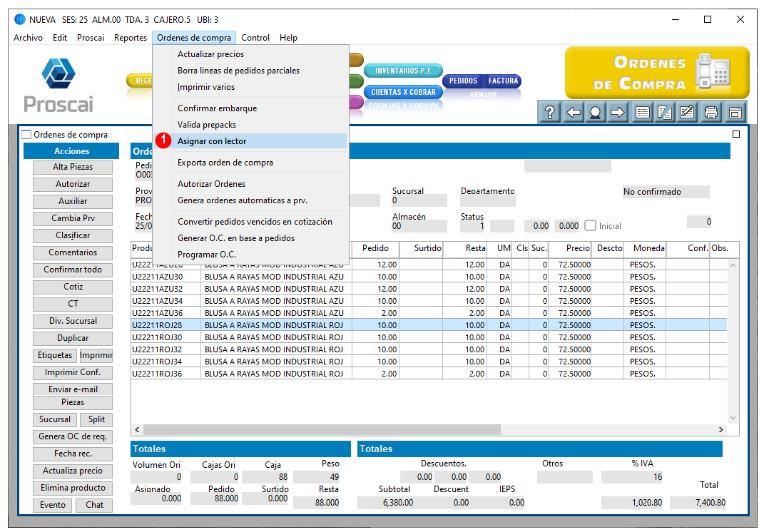This screenshot has height=532, width=764.
Task: Click the Inventarios P.T. module button
Action: pyautogui.click(x=404, y=71)
